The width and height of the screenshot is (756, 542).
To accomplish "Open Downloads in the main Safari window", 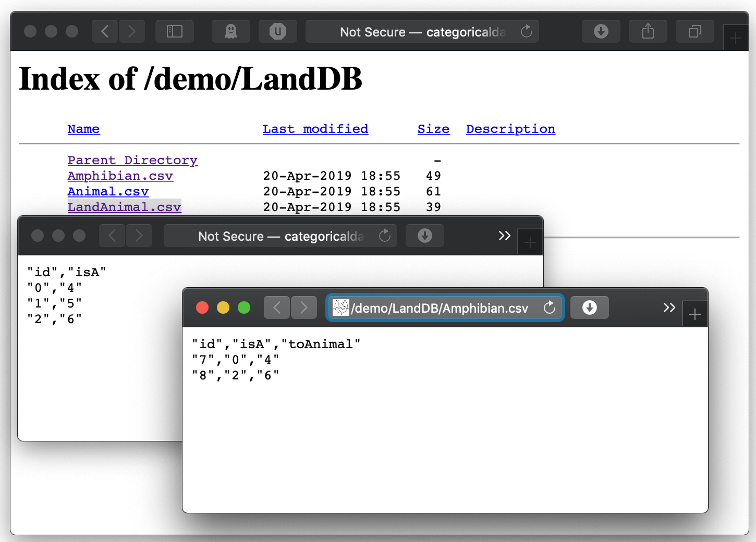I will point(601,32).
